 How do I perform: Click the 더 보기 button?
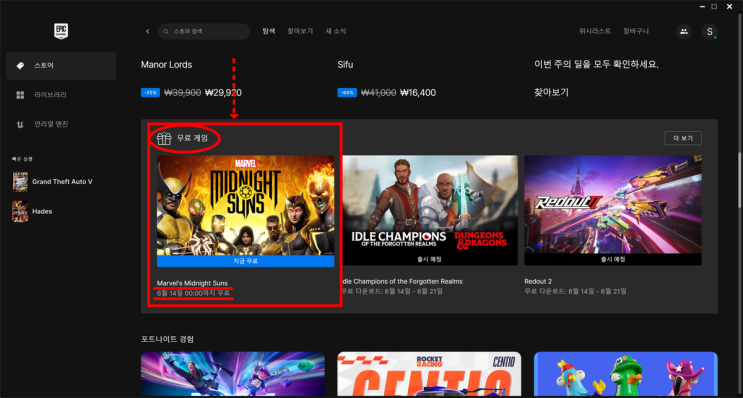[x=683, y=138]
